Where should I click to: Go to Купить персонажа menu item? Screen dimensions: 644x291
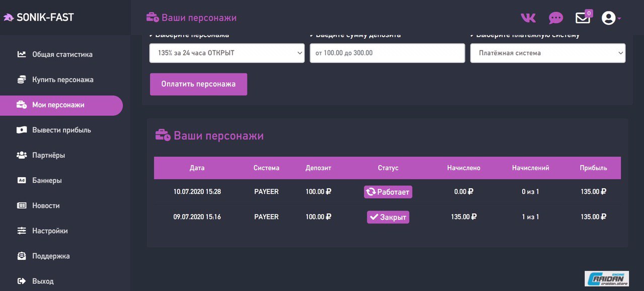[x=63, y=80]
